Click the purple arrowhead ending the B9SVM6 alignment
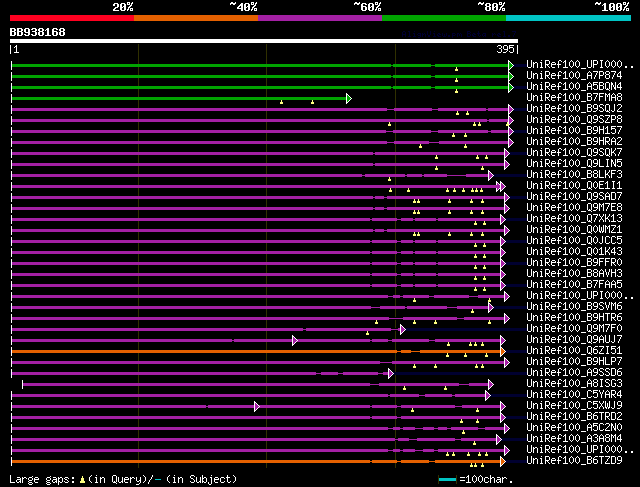This screenshot has height=487, width=640. pos(491,307)
